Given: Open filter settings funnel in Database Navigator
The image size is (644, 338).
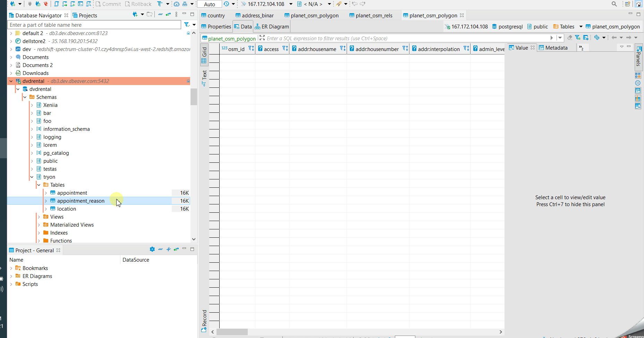Looking at the screenshot, I should [x=186, y=25].
